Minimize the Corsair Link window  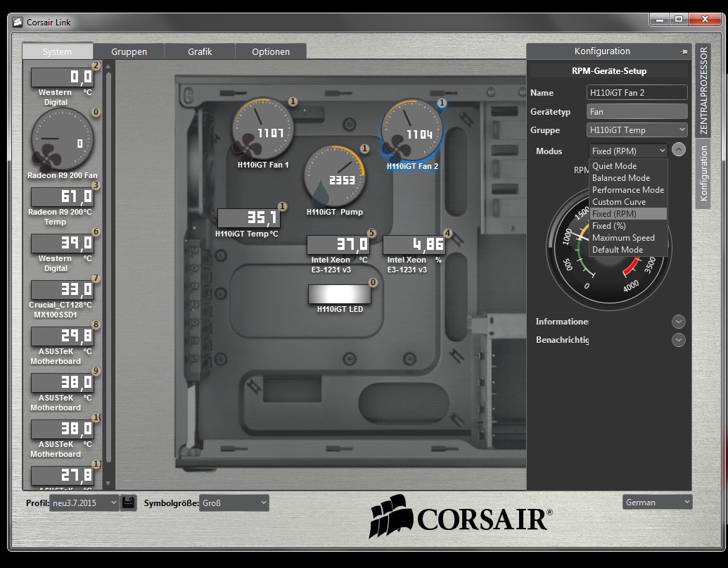click(659, 19)
